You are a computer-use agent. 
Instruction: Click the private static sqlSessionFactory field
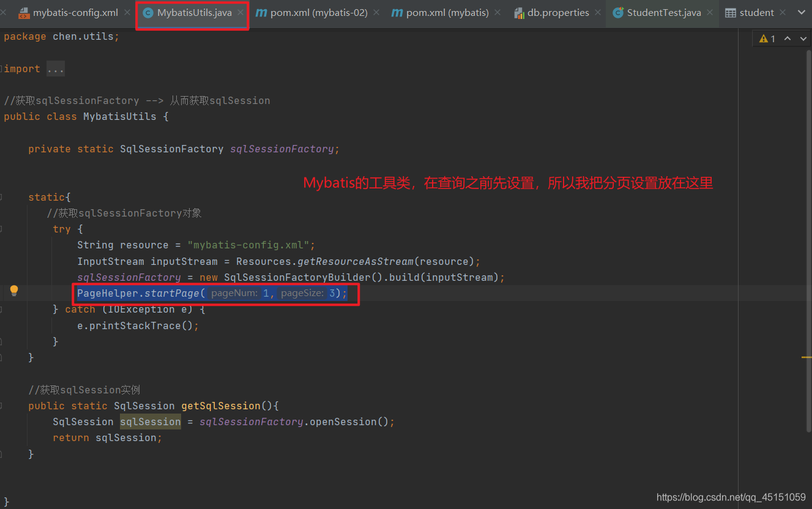pyautogui.click(x=184, y=149)
